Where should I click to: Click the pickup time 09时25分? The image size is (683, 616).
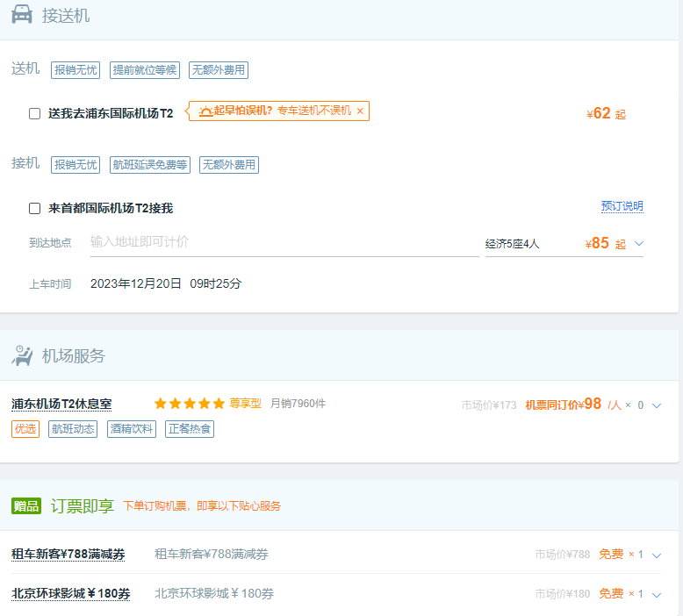point(216,283)
